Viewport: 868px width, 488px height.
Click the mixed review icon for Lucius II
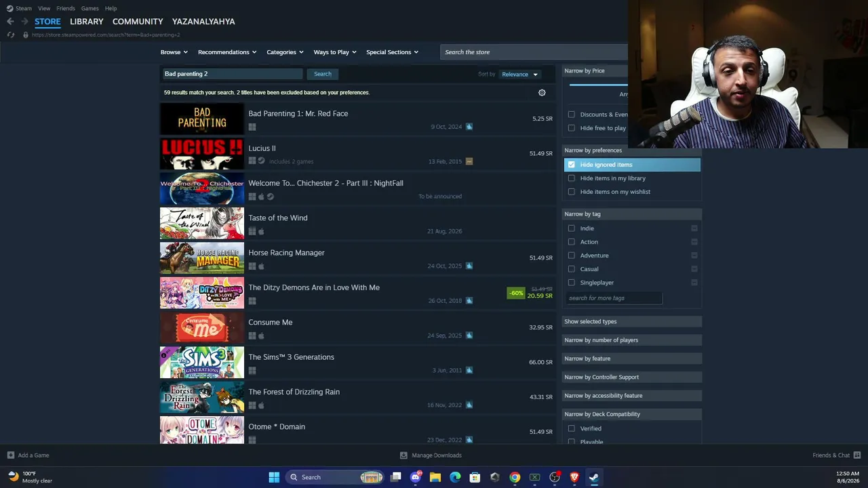click(x=469, y=161)
